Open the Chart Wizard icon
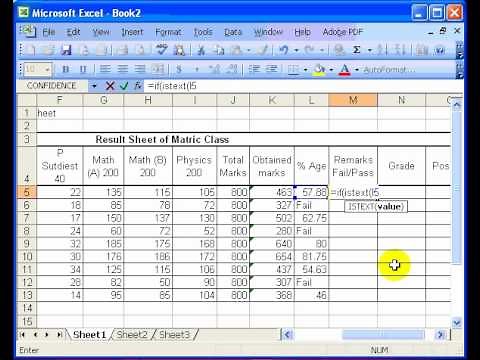Screen dimensions: 480x360 422,50
